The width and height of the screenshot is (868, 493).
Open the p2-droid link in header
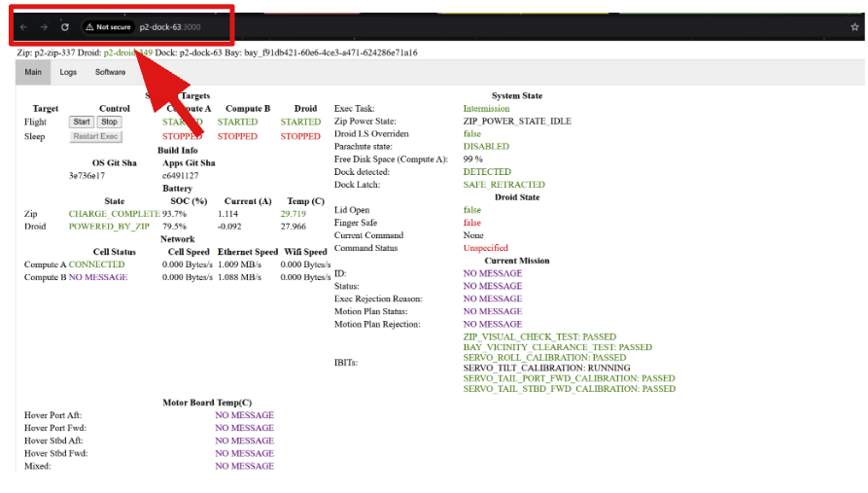[128, 53]
